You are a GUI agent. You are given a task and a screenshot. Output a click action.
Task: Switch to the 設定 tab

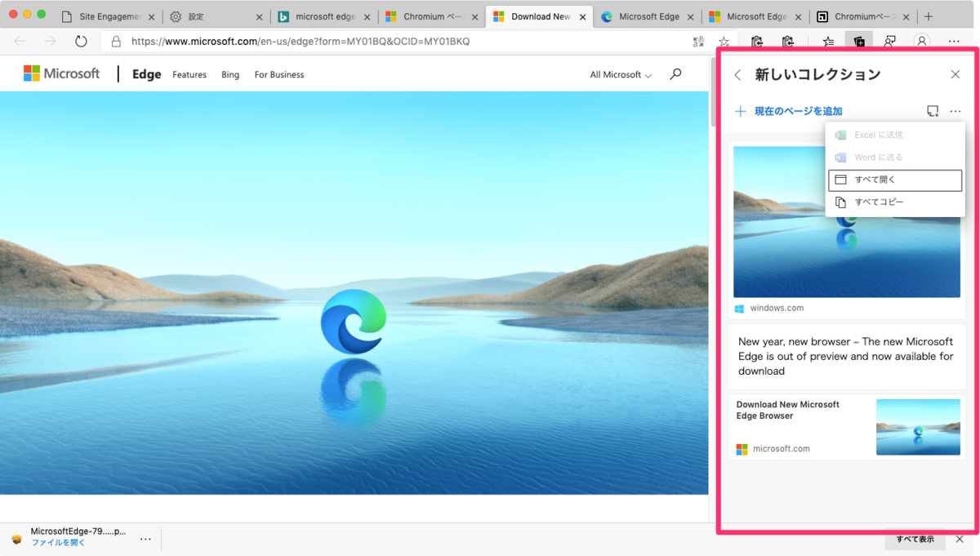[216, 16]
